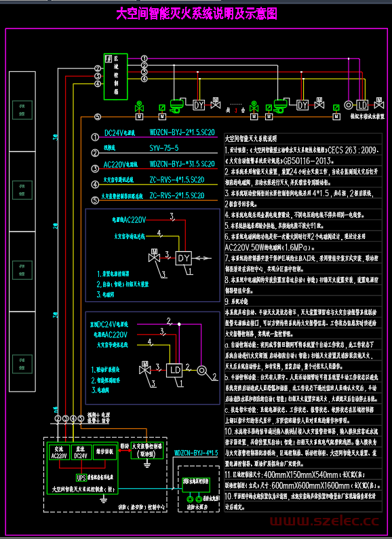Image resolution: width=392 pixels, height=539 pixels.
Task: Click the 模拟末端试水装置 label
Action: 368,117
